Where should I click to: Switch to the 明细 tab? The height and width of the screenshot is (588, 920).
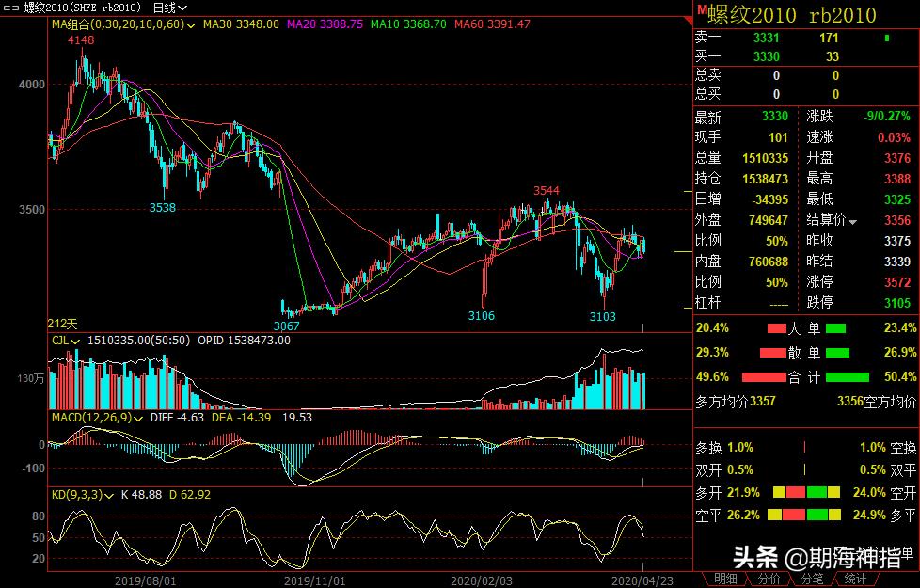725,579
